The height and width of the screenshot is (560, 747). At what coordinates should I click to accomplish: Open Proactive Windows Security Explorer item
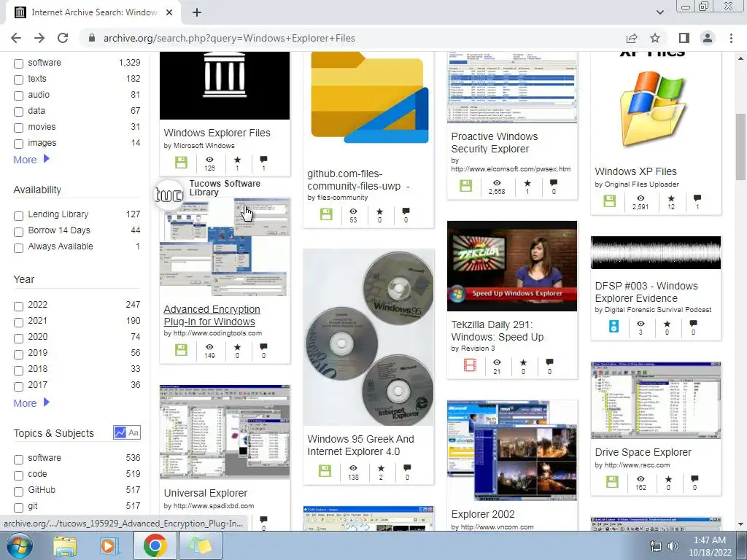(x=495, y=142)
